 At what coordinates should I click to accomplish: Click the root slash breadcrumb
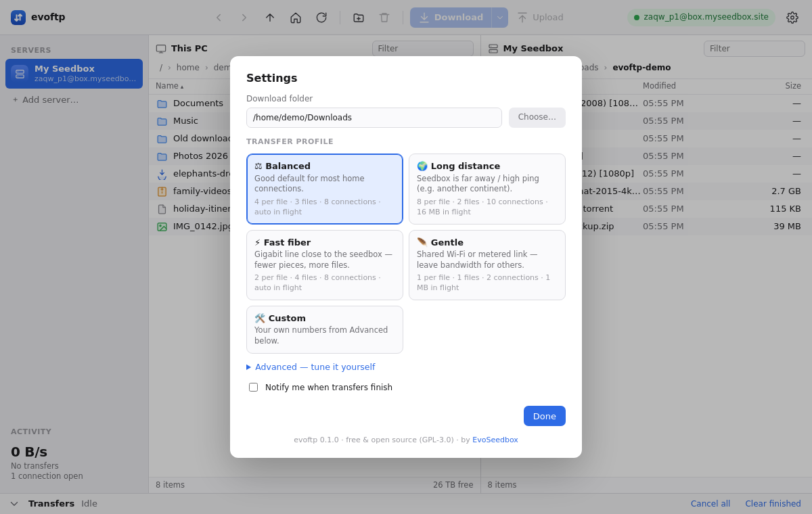point(161,68)
